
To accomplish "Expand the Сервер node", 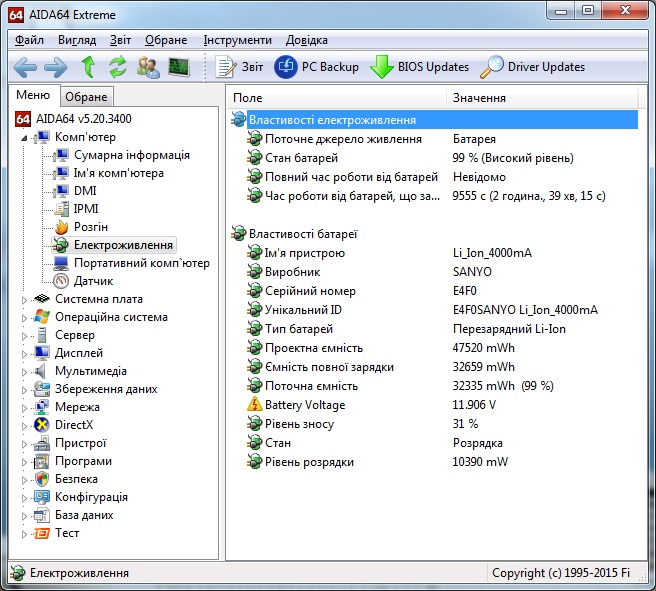I will coord(24,335).
